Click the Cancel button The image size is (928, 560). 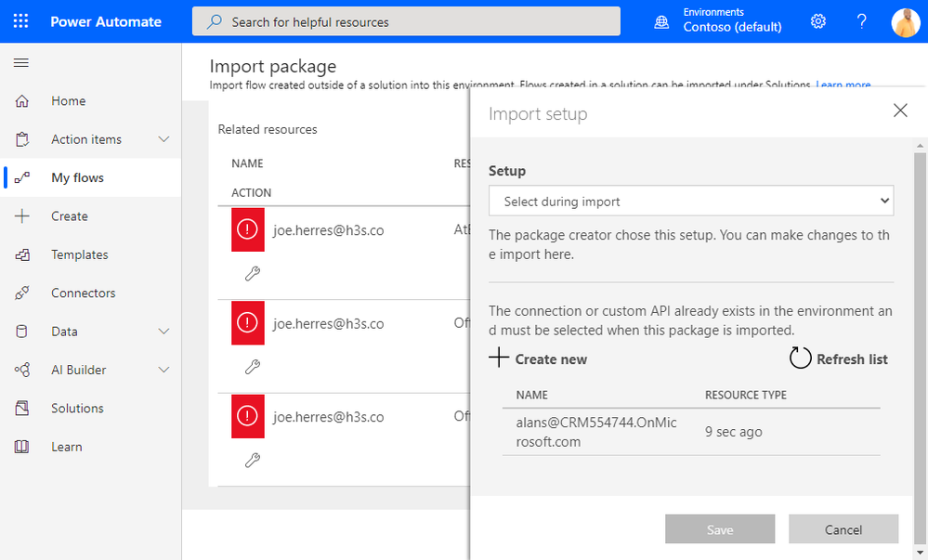click(x=843, y=529)
